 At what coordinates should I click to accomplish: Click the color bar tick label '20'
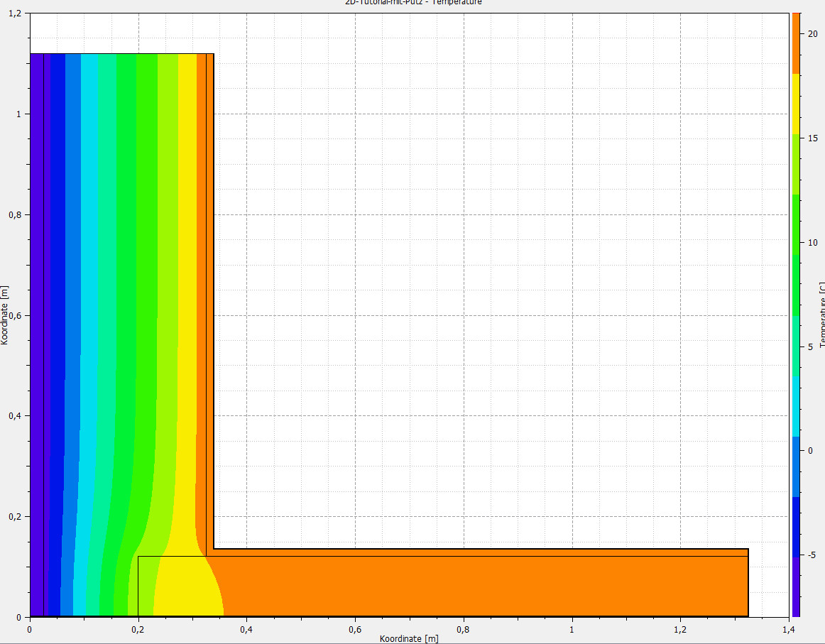(x=812, y=33)
